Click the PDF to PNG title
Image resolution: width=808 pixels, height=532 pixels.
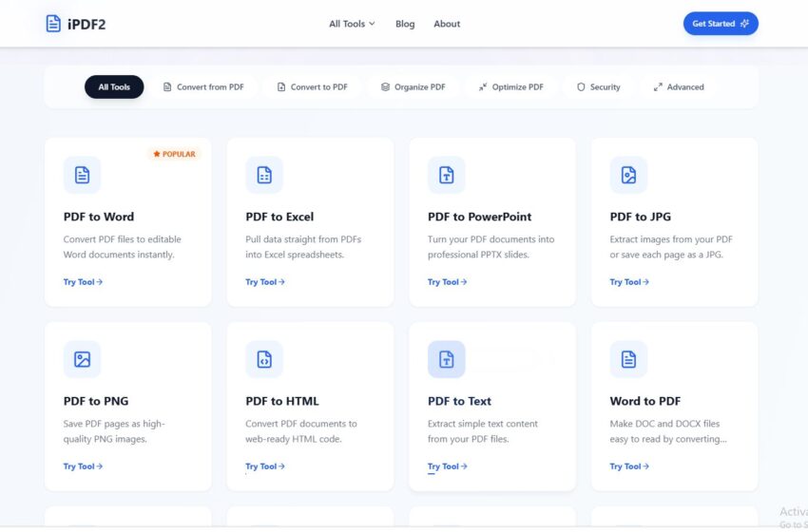pyautogui.click(x=96, y=401)
